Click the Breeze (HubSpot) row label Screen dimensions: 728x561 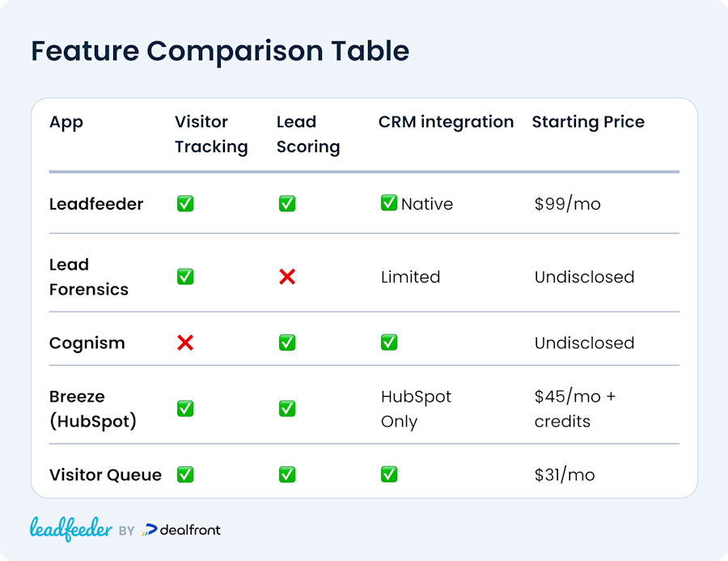pos(93,409)
